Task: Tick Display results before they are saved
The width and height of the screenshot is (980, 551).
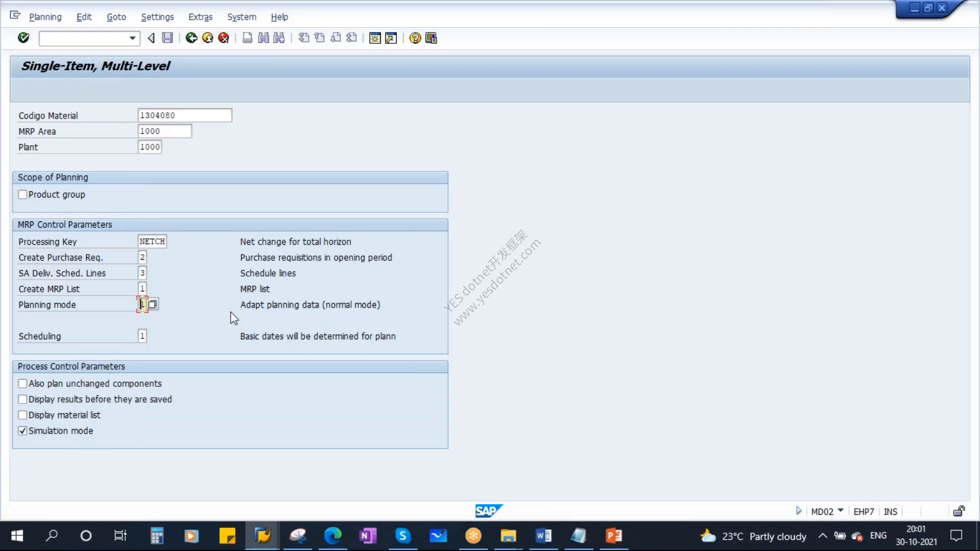Action: 22,399
